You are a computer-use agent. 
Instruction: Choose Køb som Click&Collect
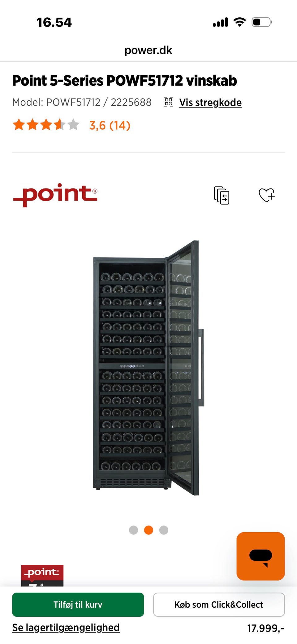(x=219, y=605)
